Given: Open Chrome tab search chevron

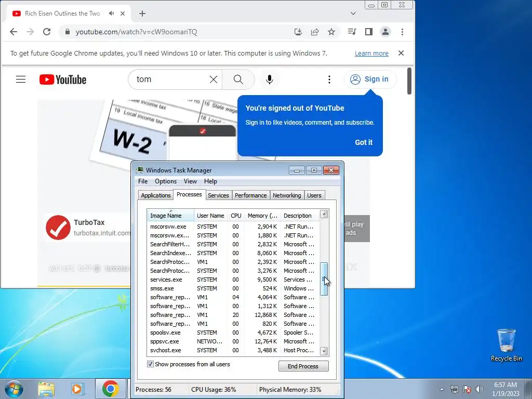Looking at the screenshot, I should tap(353, 14).
